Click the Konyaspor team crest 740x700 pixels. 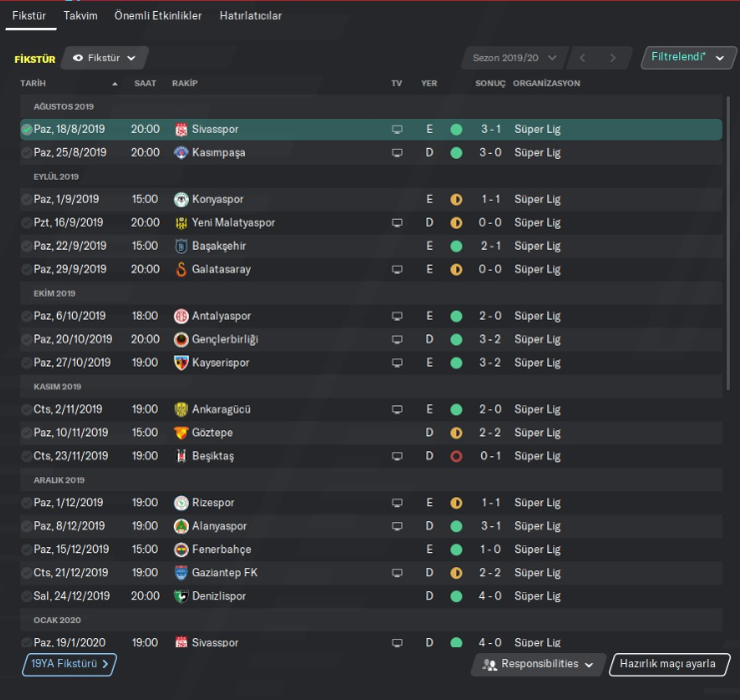[181, 199]
